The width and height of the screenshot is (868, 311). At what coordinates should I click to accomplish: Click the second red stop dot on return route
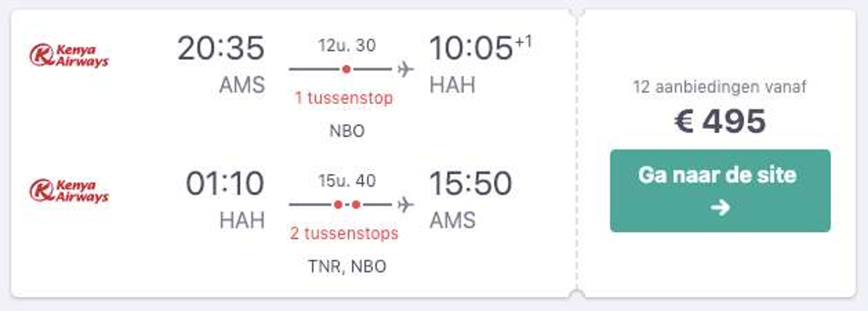pos(356,205)
